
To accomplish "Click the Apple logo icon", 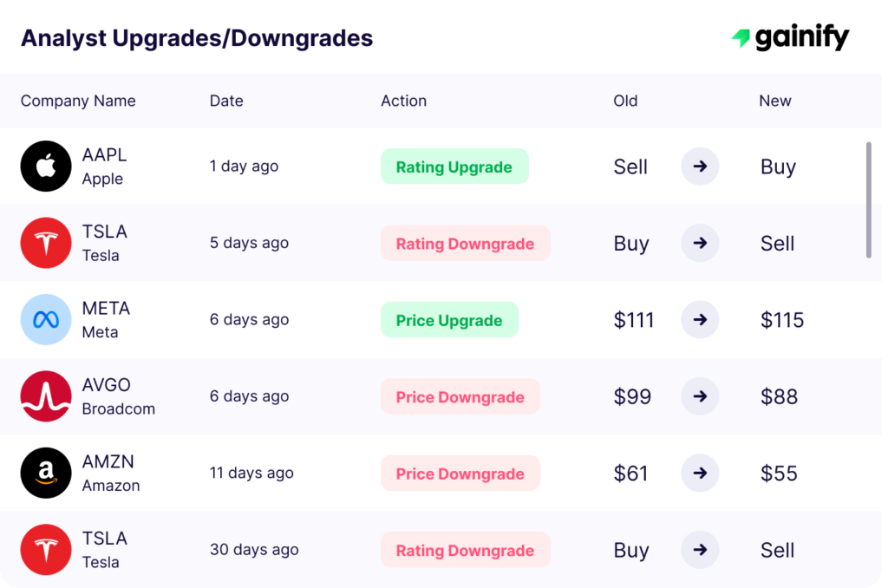I will pos(46,166).
